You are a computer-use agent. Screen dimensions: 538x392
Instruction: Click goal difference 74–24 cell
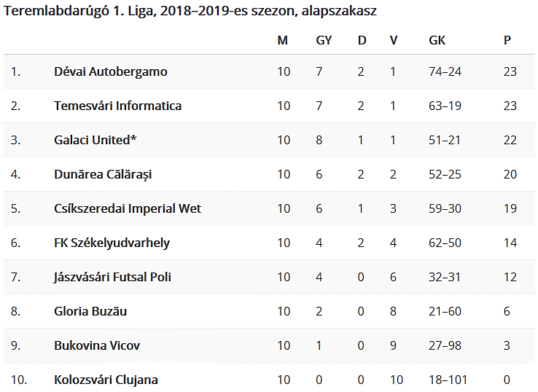(445, 71)
